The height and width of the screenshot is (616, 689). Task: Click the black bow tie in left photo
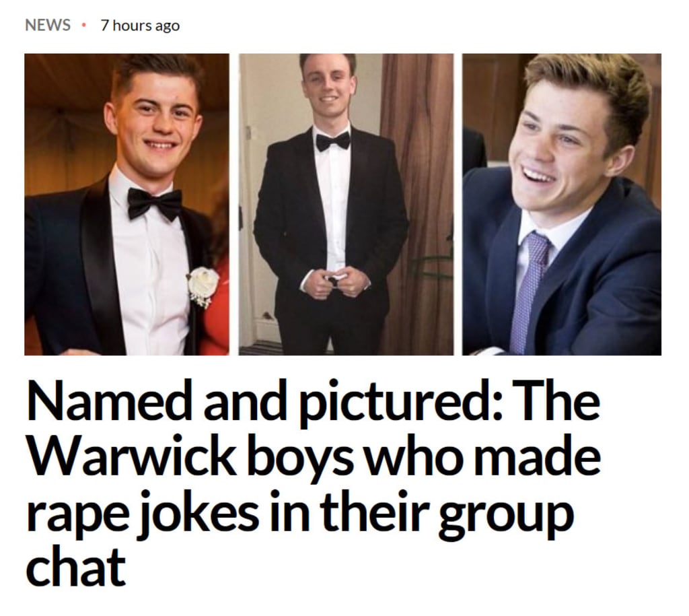pyautogui.click(x=155, y=205)
